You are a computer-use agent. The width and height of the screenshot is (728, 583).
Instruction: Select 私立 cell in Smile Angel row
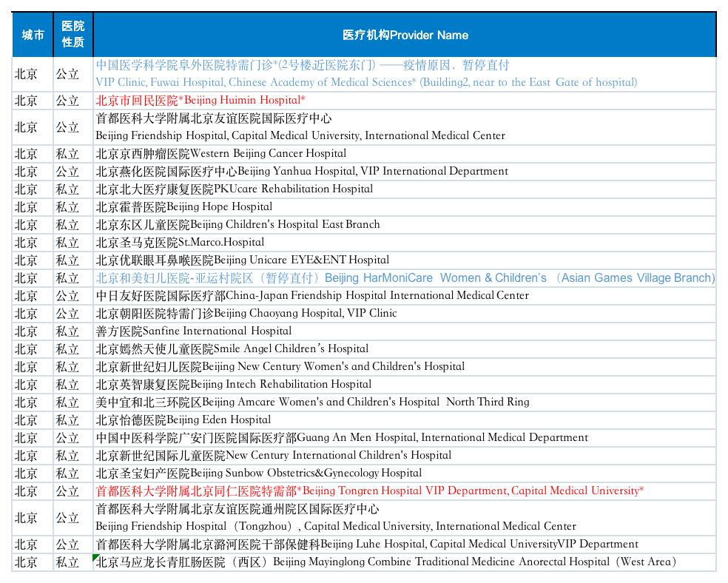[x=73, y=349]
